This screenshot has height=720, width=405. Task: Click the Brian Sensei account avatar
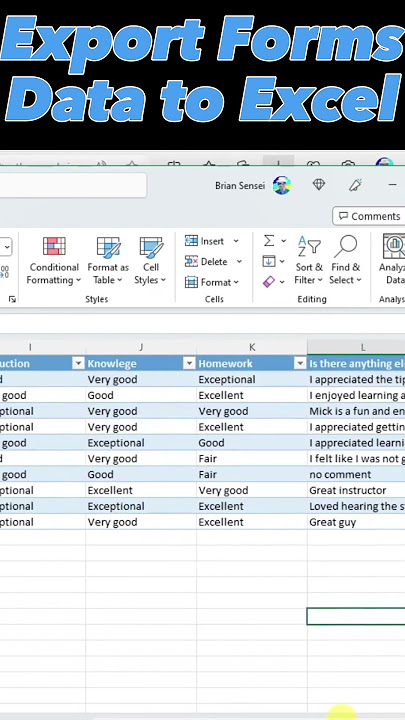pos(281,186)
